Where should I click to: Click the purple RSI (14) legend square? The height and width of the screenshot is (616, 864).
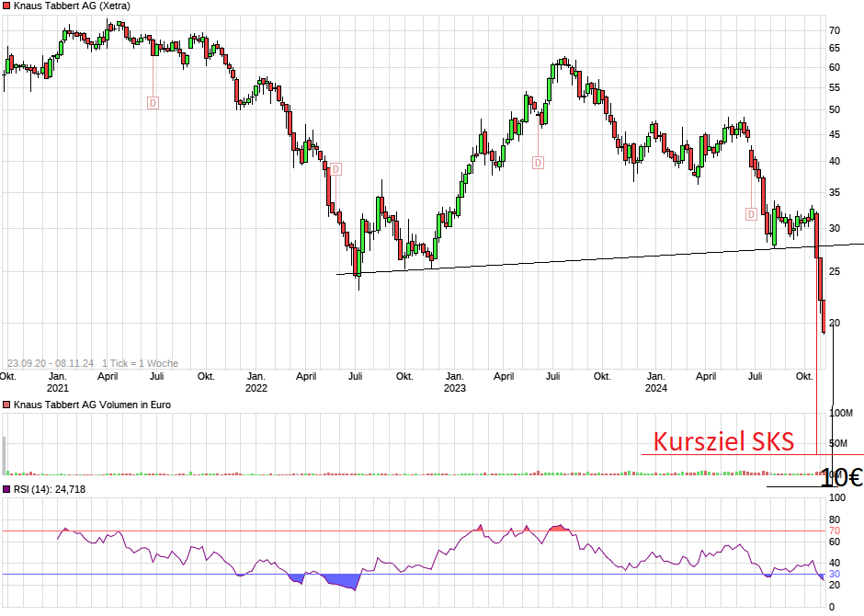(6, 489)
